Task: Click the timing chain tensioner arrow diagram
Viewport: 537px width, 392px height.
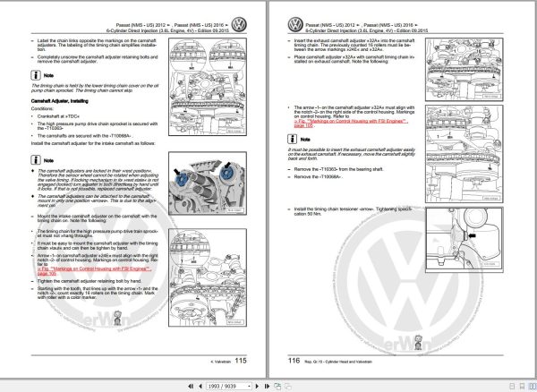Action: tap(464, 239)
